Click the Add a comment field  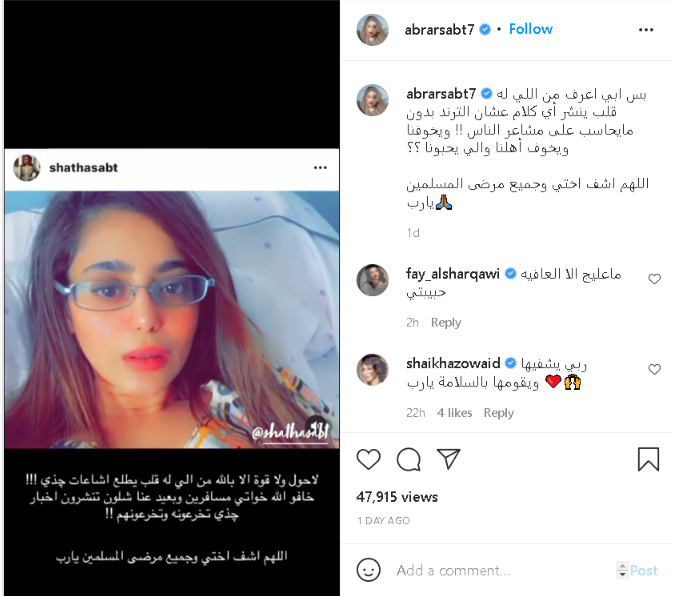(502, 570)
